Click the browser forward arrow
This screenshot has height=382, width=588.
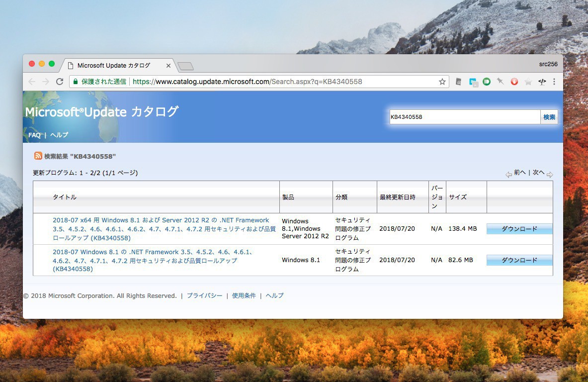[x=46, y=82]
